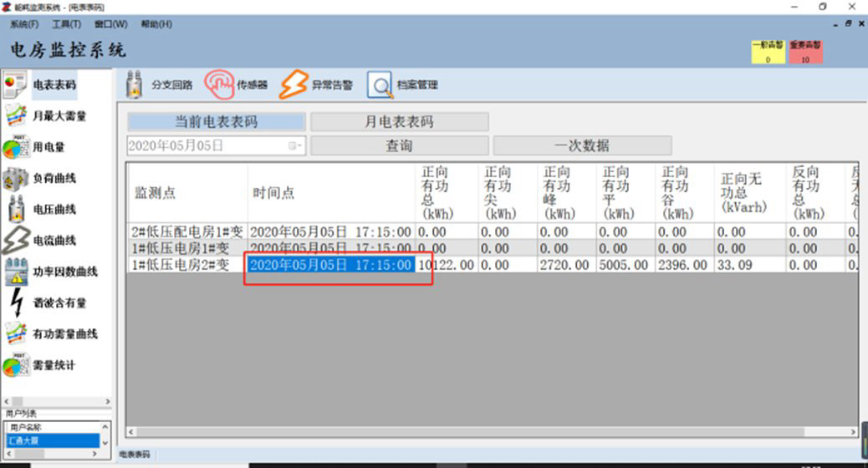This screenshot has width=868, height=468.
Task: Click the 正向有功谷(kWh) column header
Action: 686,193
